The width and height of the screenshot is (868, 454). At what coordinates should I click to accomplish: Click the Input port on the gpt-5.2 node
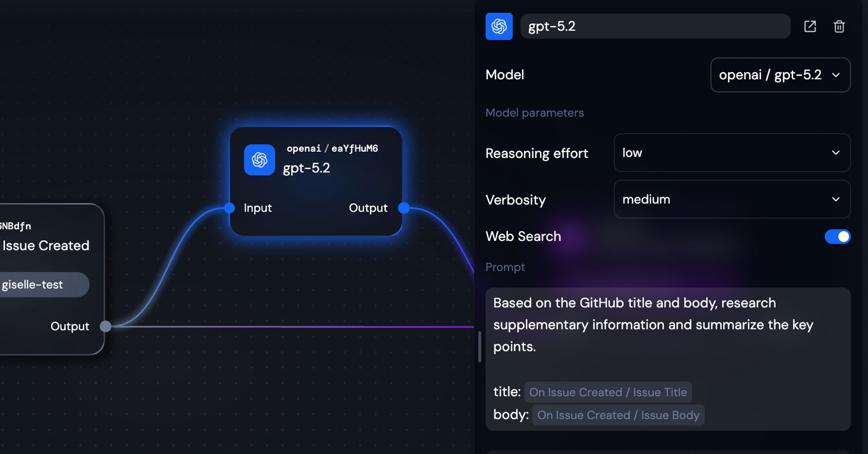229,208
